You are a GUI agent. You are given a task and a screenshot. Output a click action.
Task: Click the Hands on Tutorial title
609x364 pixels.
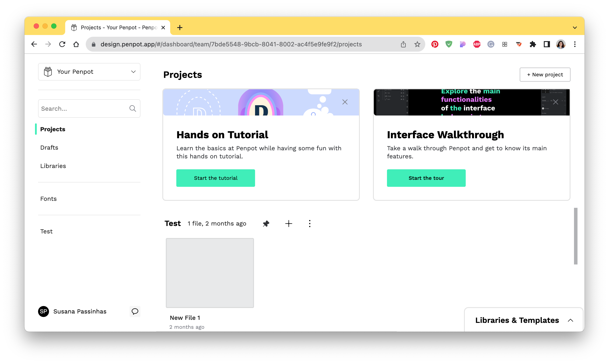[222, 135]
